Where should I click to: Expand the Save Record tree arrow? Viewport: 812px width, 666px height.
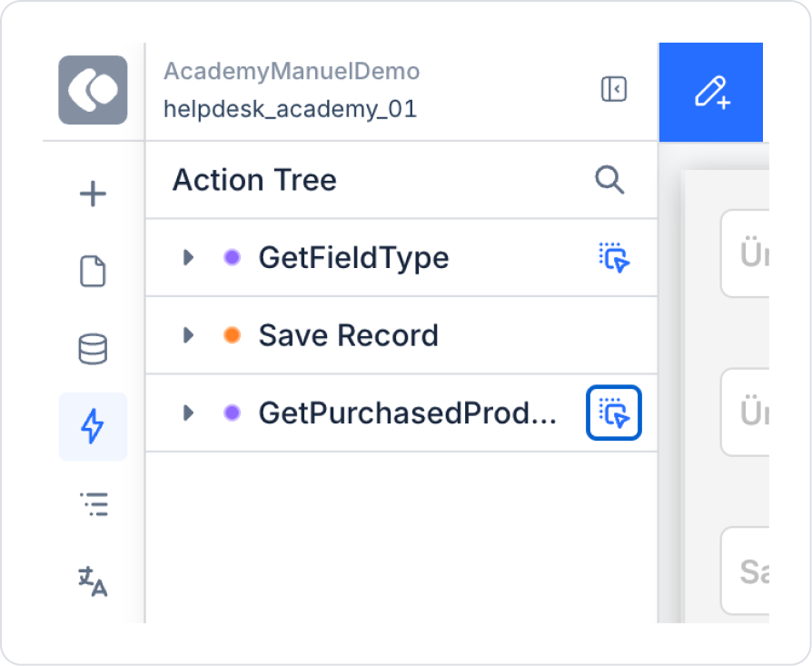[189, 335]
